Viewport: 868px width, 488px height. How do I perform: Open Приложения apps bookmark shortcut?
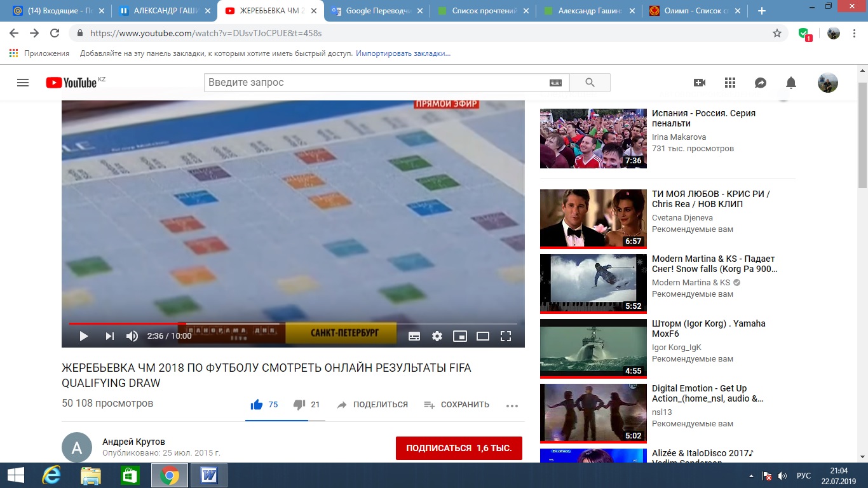39,53
